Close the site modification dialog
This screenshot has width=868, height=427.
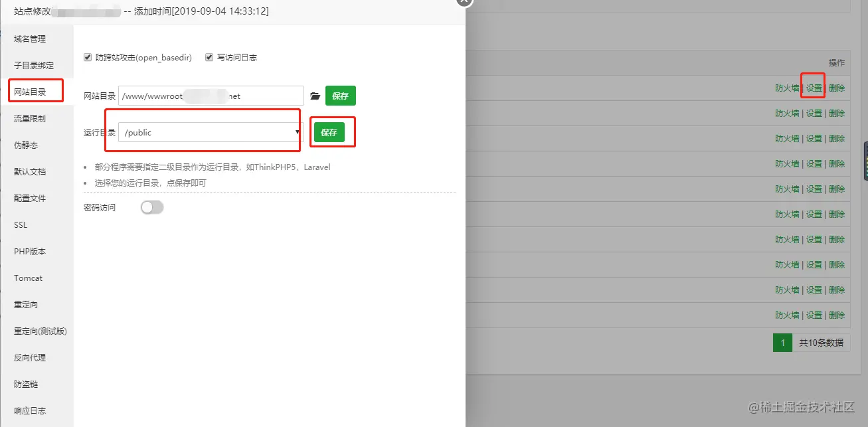[x=465, y=1]
